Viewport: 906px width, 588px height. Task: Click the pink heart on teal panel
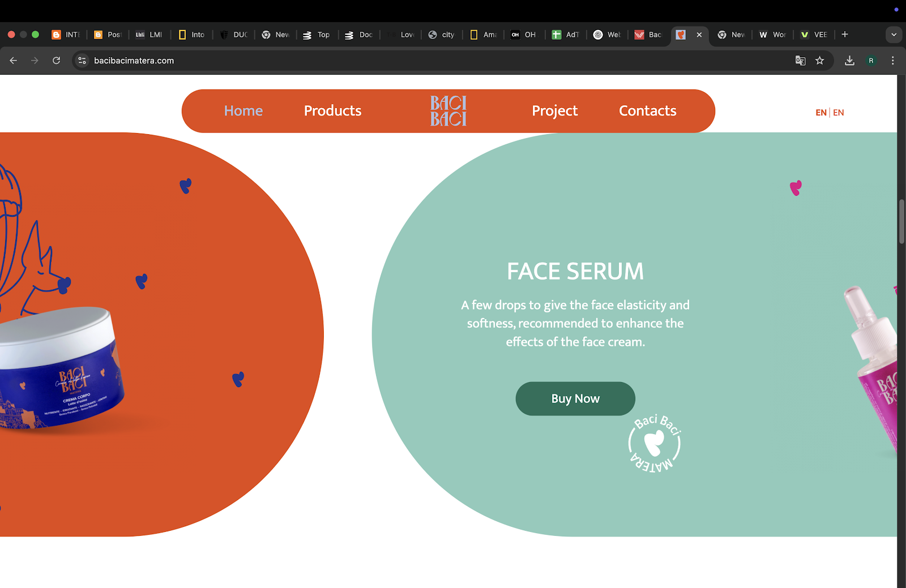[796, 188]
